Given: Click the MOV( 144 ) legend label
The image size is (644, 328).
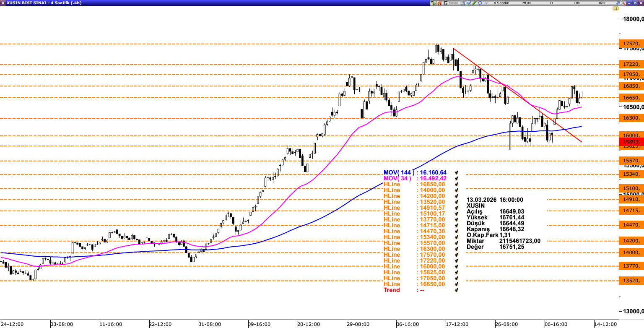Looking at the screenshot, I should (398, 172).
